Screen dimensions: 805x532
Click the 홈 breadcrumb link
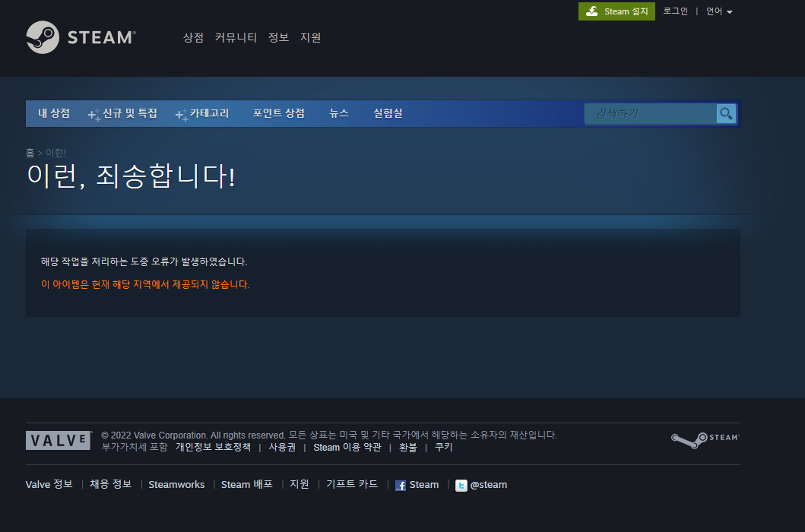point(30,153)
